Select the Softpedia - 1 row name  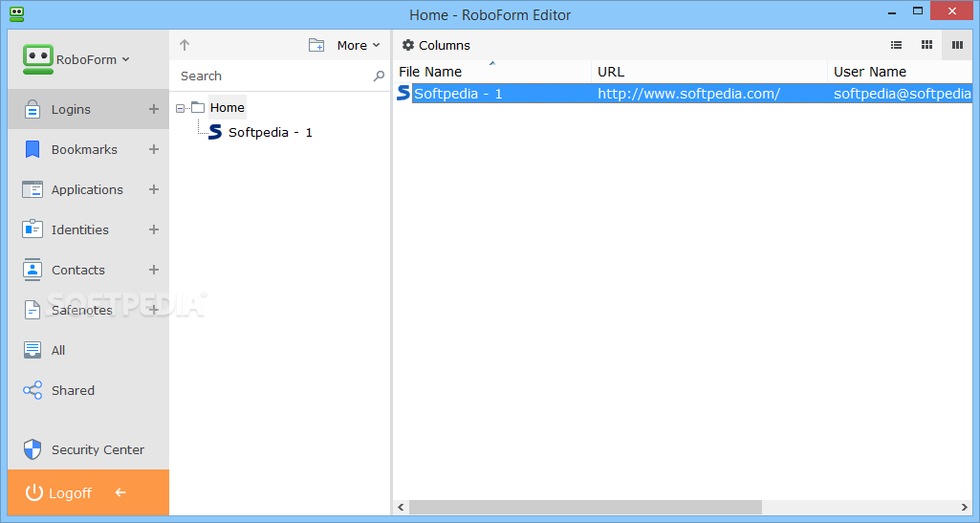point(458,94)
